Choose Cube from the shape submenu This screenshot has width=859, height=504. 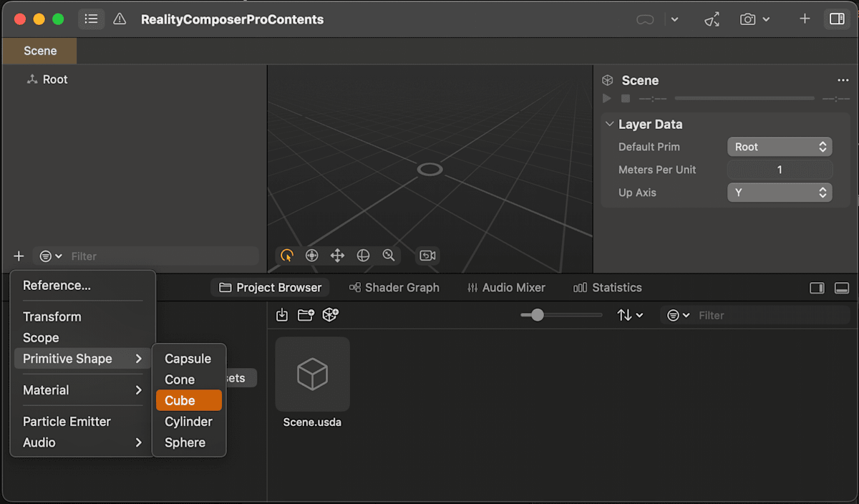pos(189,401)
